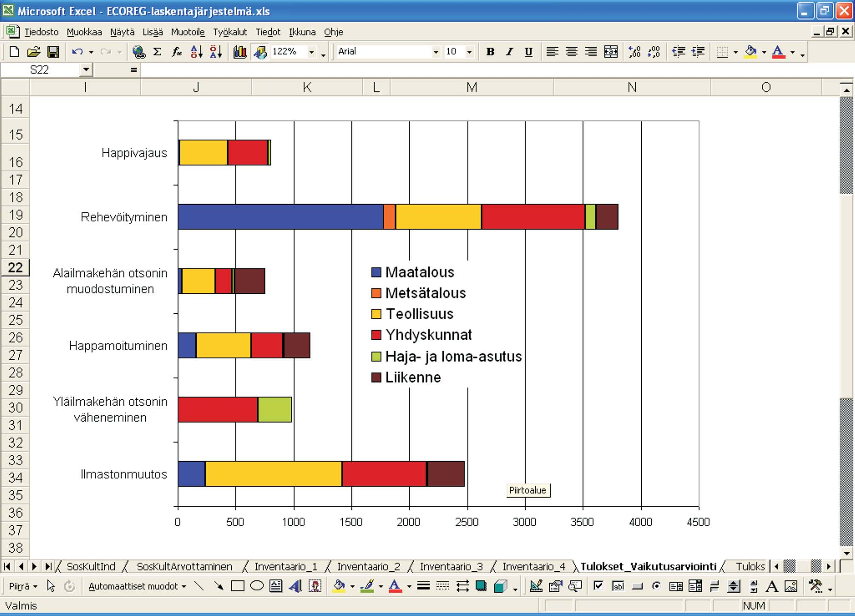Apply the font color in formatting toolbar
Viewport: 855px width, 616px height.
point(778,52)
